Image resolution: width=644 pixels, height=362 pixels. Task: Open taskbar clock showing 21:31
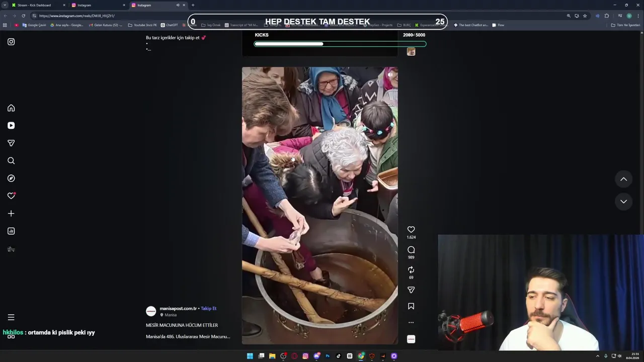point(632,356)
